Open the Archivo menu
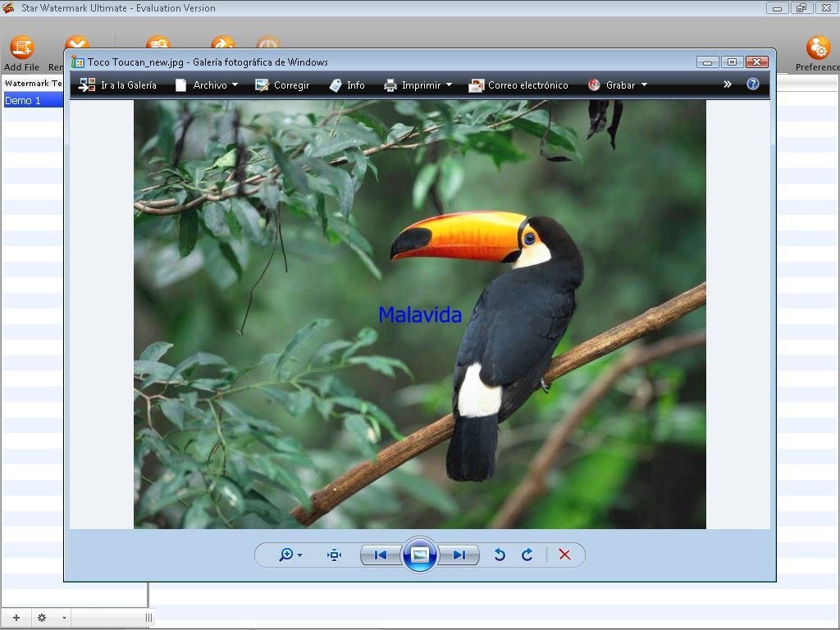 pos(207,85)
